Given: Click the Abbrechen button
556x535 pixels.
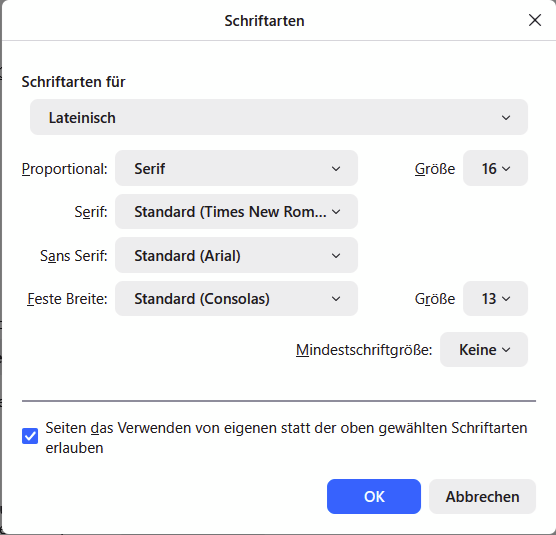Looking at the screenshot, I should point(482,496).
